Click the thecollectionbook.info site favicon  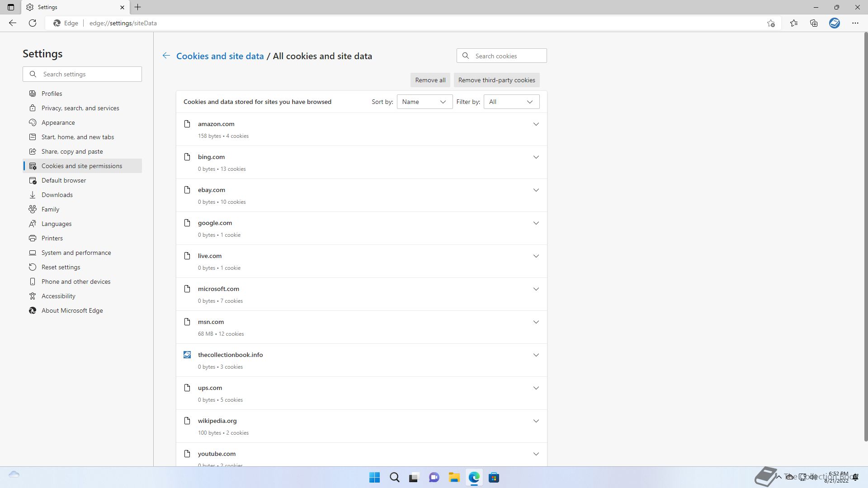(187, 355)
